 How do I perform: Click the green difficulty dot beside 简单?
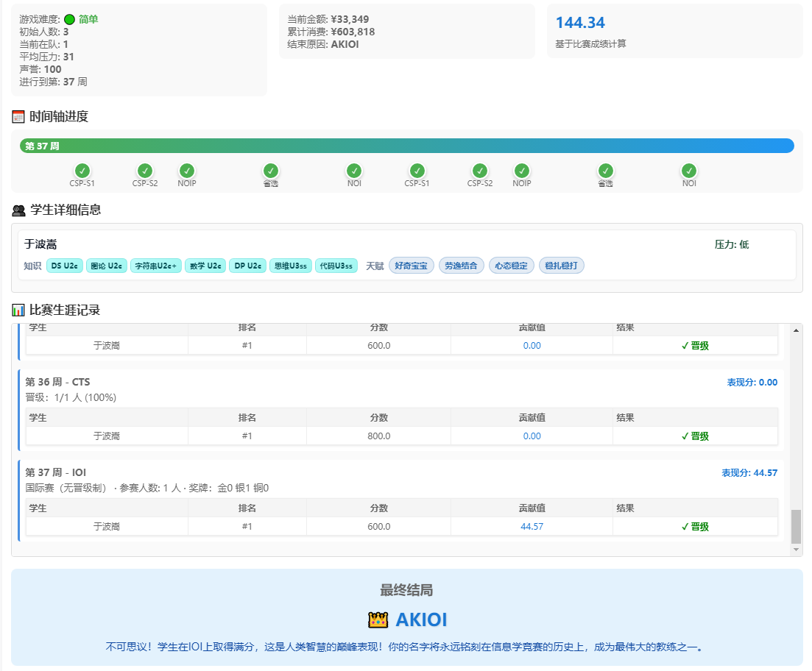pyautogui.click(x=69, y=20)
